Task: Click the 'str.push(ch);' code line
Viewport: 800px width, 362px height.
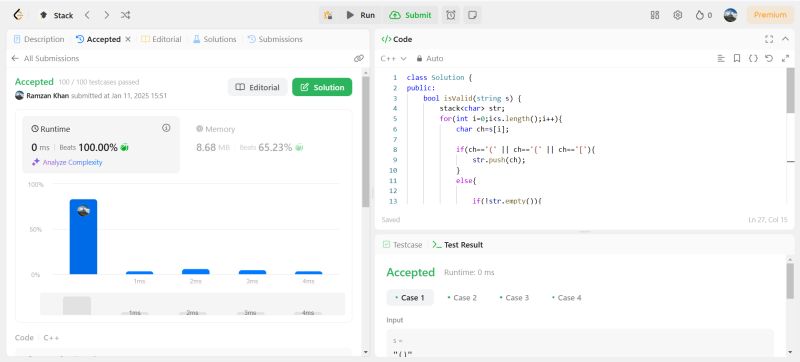Action: pos(498,160)
